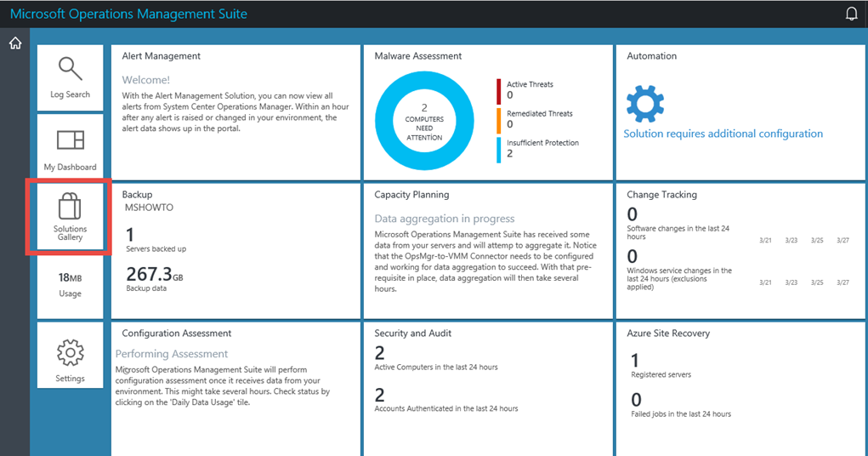Viewport: 868px width, 456px height.
Task: Go to the home icon in sidebar
Action: point(15,43)
